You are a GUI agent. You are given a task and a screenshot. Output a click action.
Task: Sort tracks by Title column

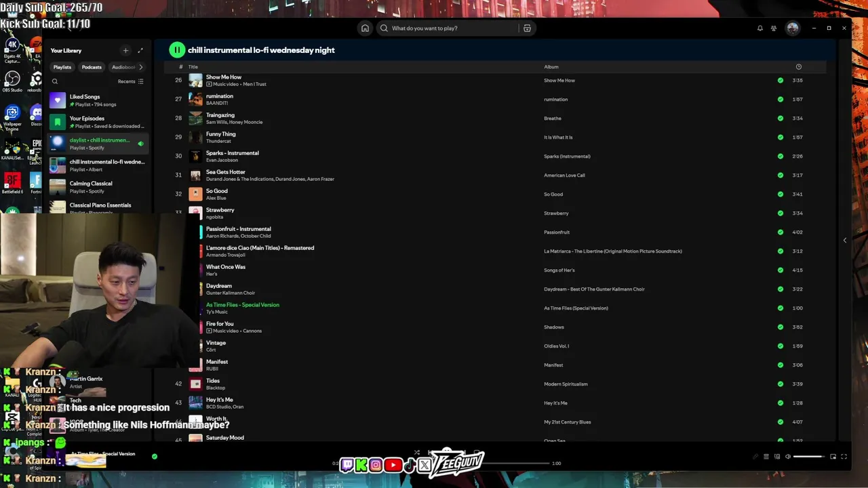(x=193, y=66)
